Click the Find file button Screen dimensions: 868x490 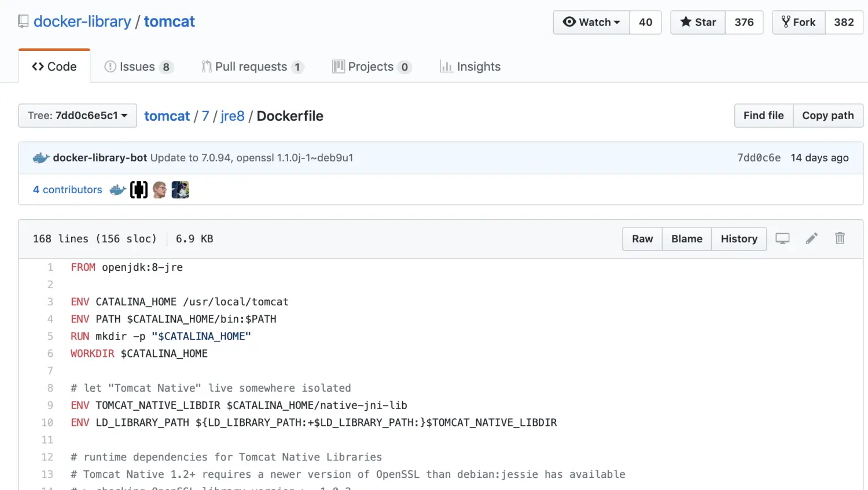pyautogui.click(x=764, y=116)
